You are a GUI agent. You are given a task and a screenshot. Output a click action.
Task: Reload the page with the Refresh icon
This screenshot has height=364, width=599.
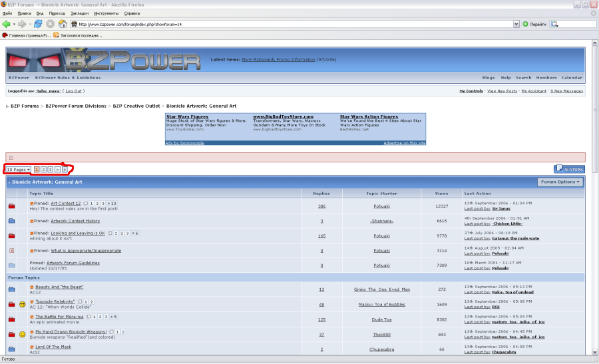(38, 24)
